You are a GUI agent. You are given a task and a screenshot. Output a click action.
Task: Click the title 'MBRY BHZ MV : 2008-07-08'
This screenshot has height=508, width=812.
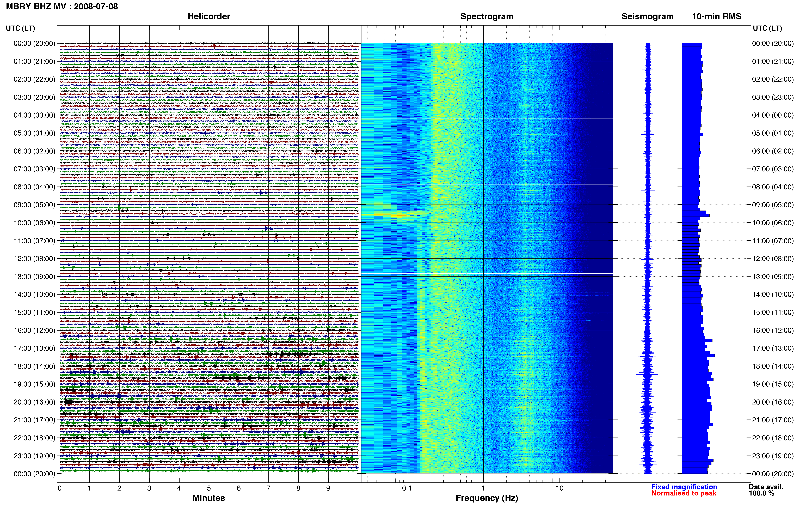(62, 6)
